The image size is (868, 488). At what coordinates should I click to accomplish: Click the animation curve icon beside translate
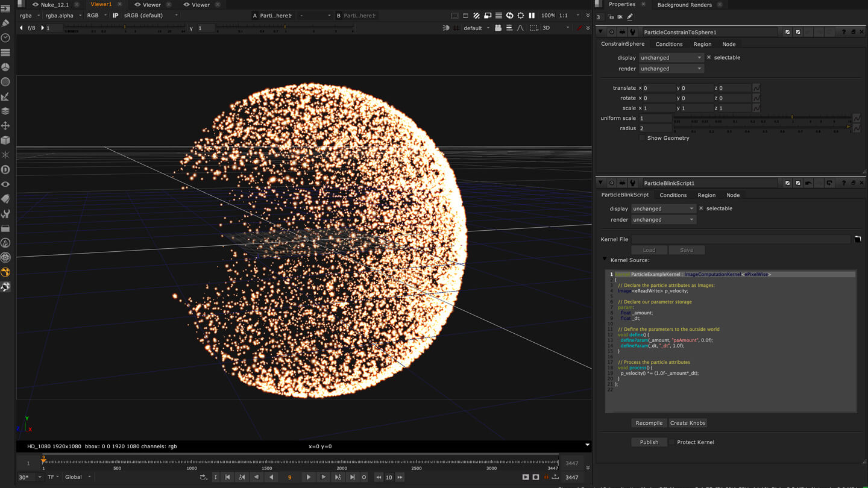pyautogui.click(x=756, y=88)
